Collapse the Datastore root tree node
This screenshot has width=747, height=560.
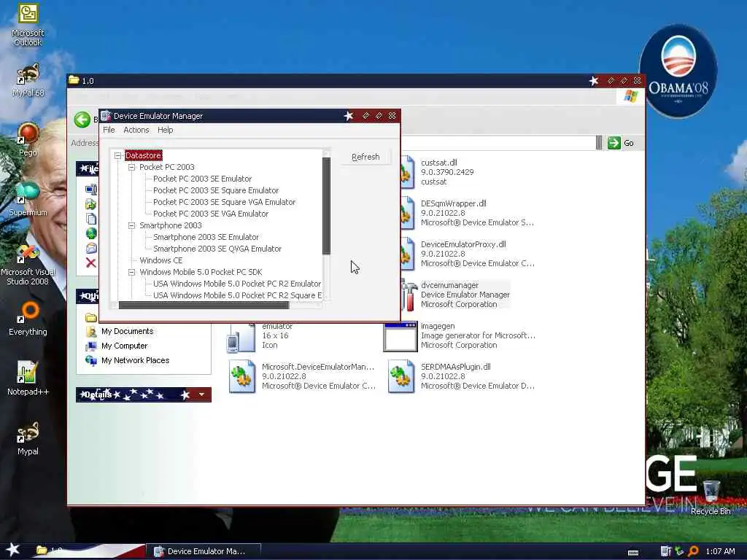117,155
